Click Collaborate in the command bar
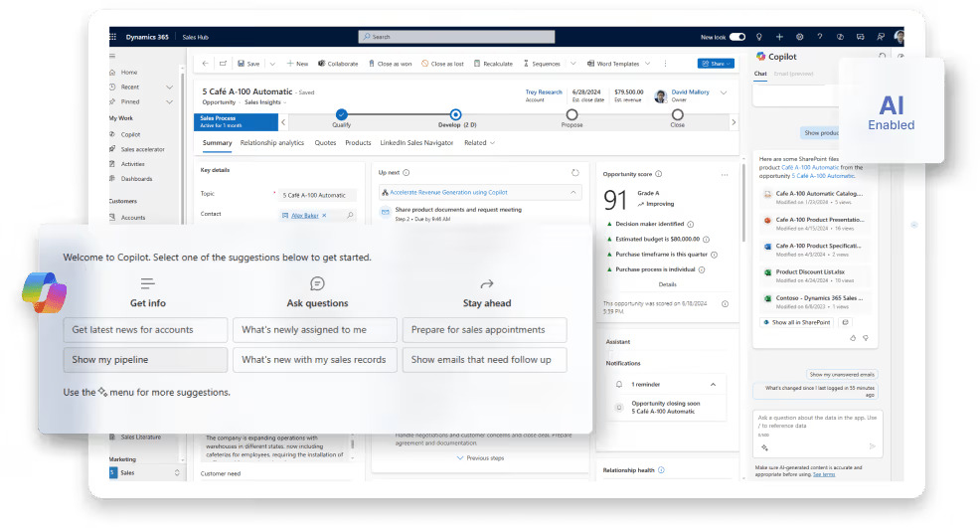This screenshot has height=528, width=980. 338,64
